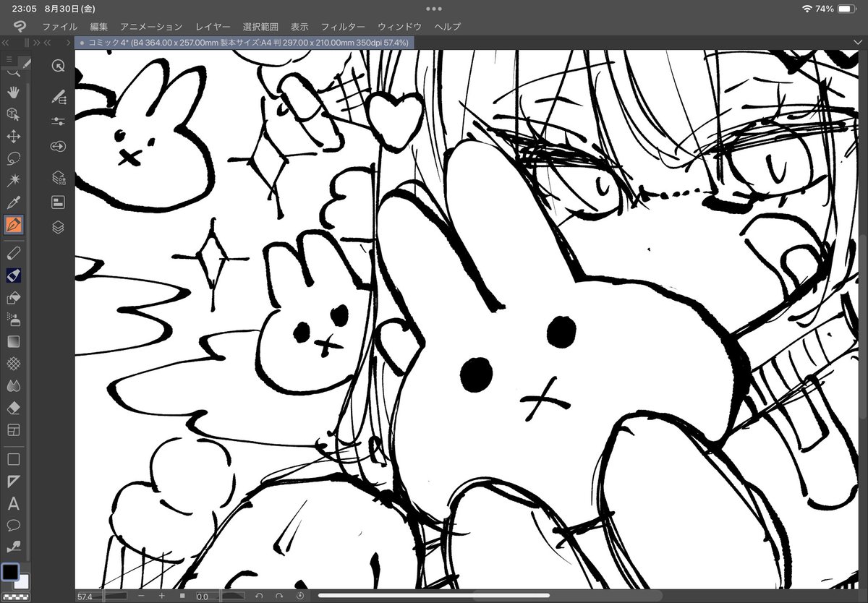Select the active Pen tool

pos(13,224)
